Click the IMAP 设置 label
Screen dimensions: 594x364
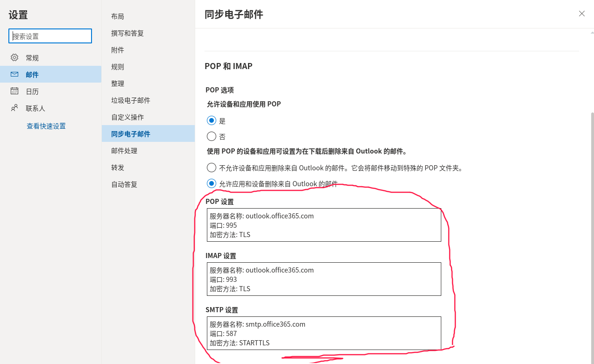point(221,256)
